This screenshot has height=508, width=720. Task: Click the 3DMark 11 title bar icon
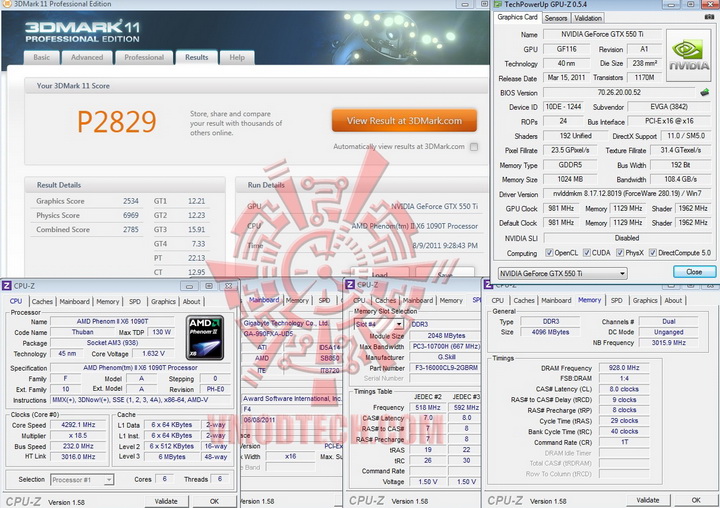pos(7,4)
